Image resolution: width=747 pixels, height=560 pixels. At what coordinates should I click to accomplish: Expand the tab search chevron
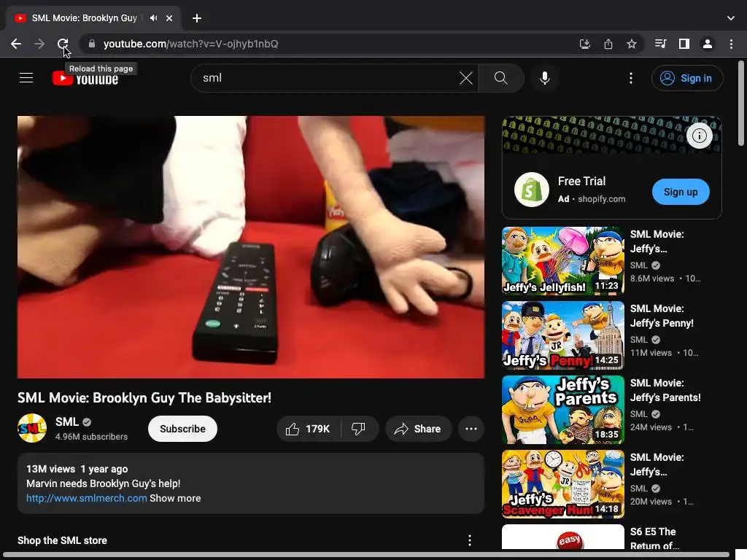[x=731, y=18]
